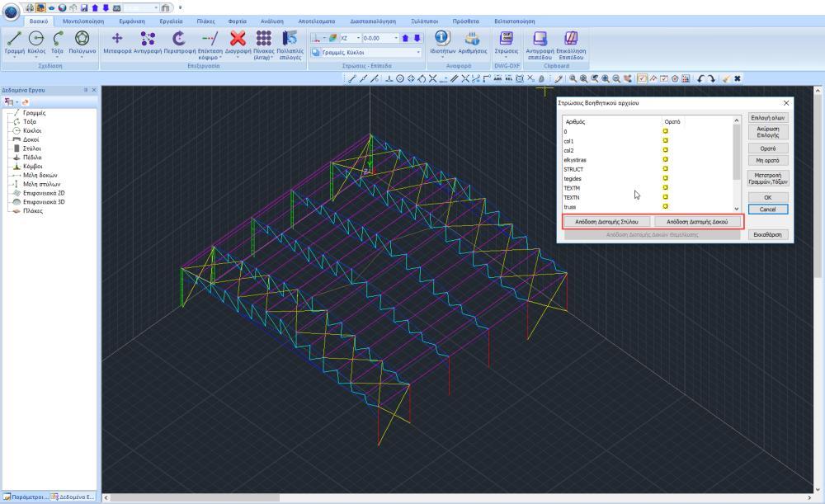Open the Αριθμήσεις numbering tool
Image resolution: width=825 pixels, height=504 pixels.
click(x=473, y=43)
